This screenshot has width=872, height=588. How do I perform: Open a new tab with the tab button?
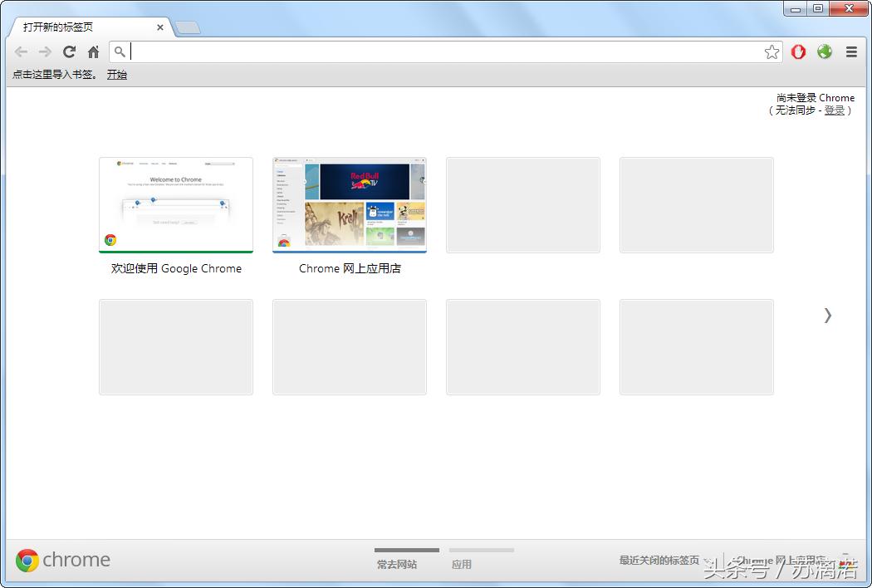tap(188, 27)
